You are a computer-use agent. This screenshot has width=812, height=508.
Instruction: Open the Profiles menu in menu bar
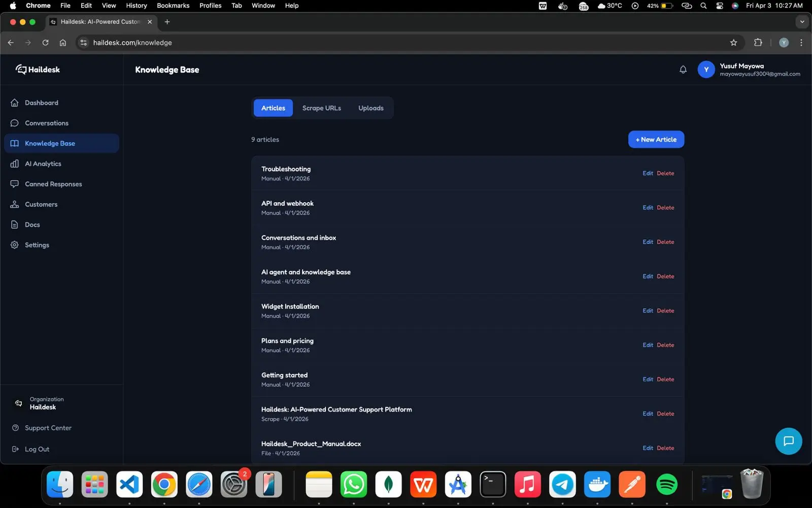pyautogui.click(x=210, y=6)
